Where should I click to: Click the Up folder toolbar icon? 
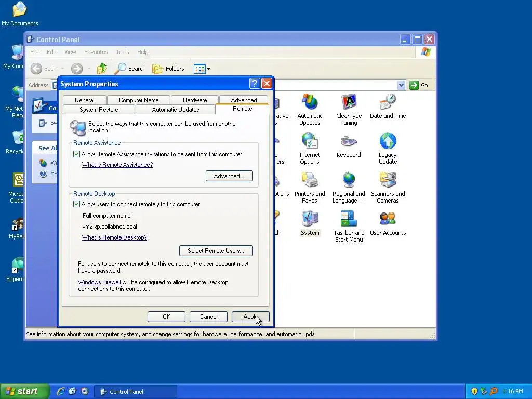click(x=101, y=69)
